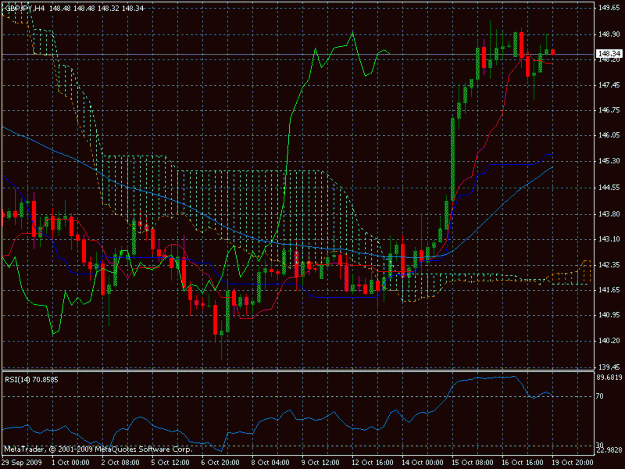This screenshot has width=625, height=469.
Task: Select the 12 Oct 16:00 time label
Action: (372, 463)
